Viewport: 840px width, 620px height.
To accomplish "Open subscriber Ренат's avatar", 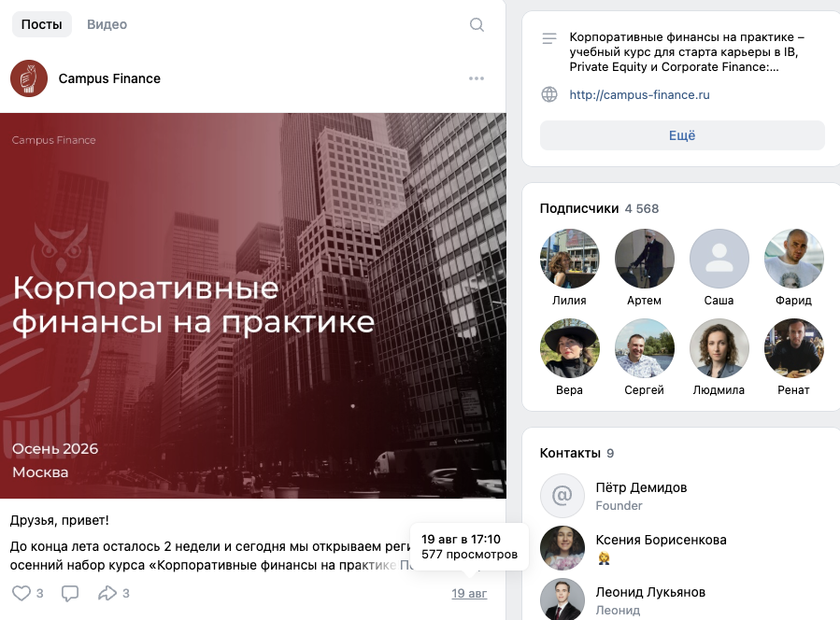I will [793, 348].
